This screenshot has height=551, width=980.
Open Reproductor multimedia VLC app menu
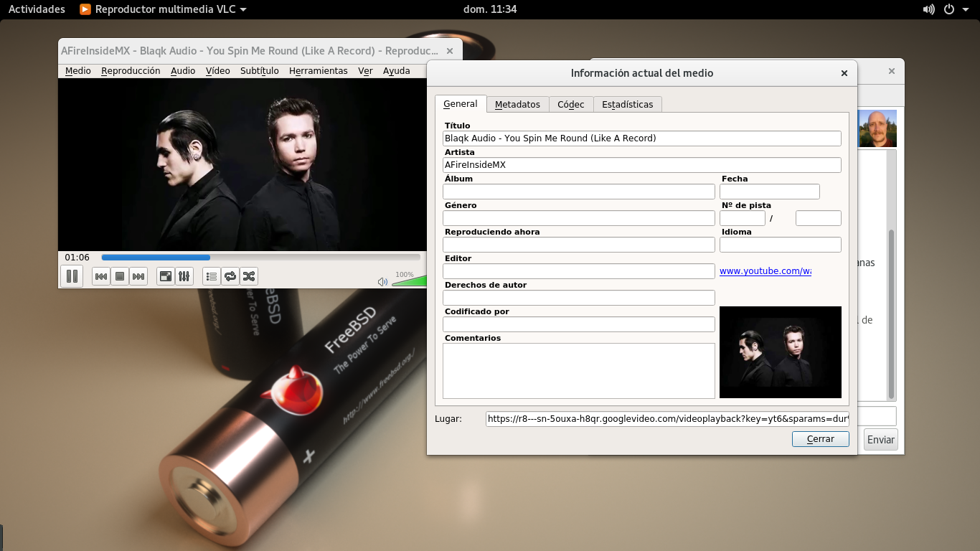click(x=164, y=9)
